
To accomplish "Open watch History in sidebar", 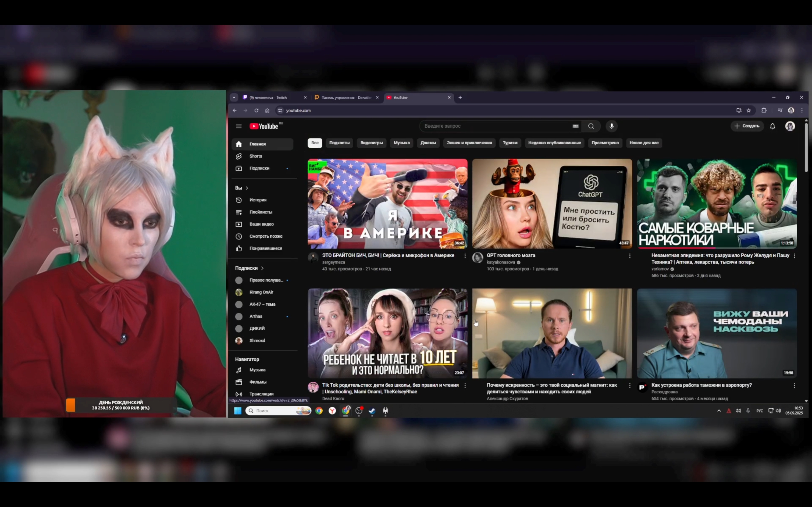I will [x=258, y=200].
